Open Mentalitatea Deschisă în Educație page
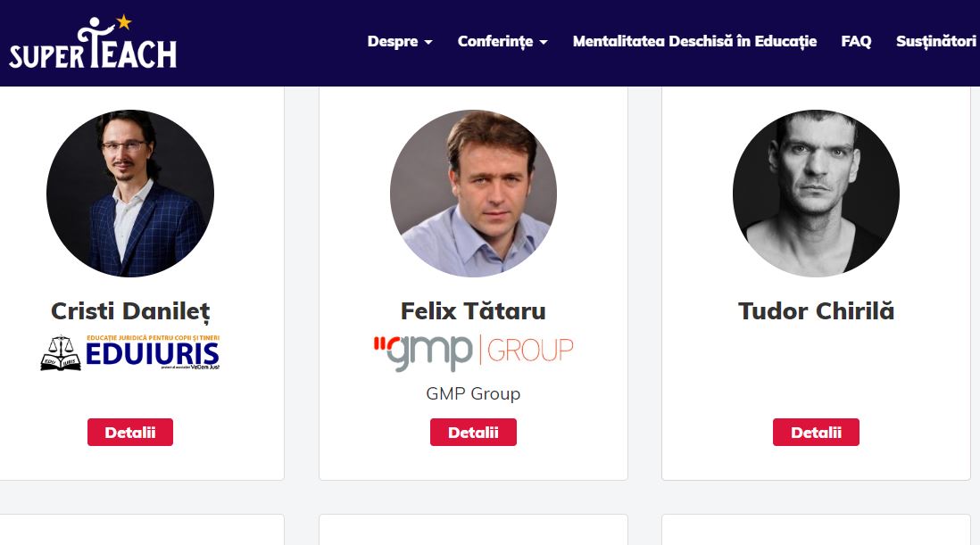 click(694, 41)
